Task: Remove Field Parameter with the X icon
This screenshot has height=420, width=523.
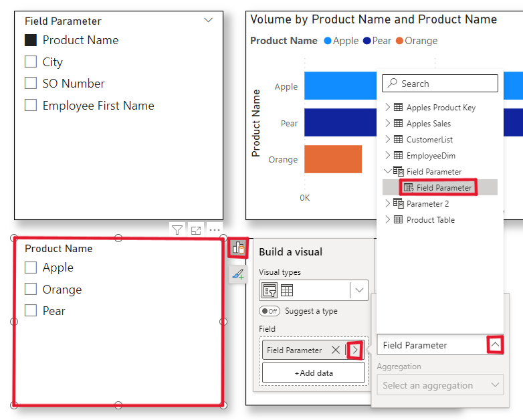Action: click(x=336, y=350)
